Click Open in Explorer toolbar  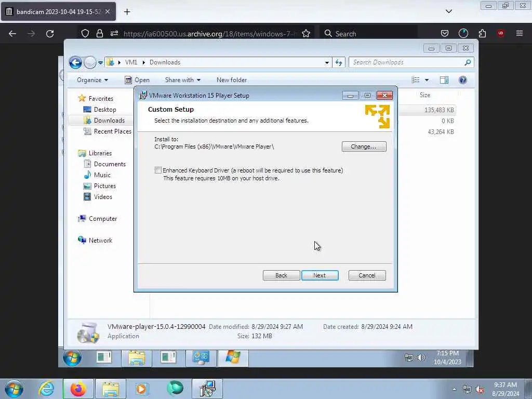137,80
